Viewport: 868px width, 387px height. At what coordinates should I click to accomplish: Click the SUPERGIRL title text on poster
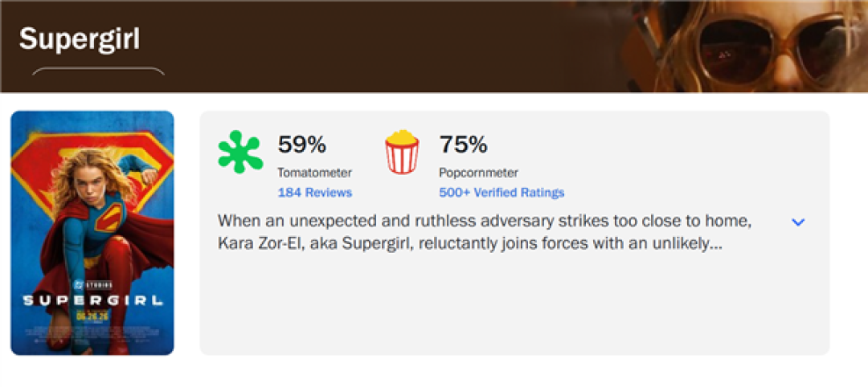pos(92,301)
